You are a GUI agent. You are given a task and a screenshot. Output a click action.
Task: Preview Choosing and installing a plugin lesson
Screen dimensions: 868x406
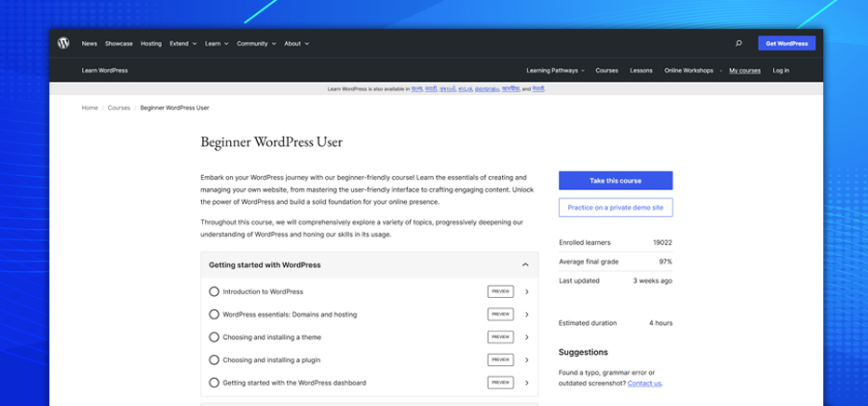(x=500, y=359)
